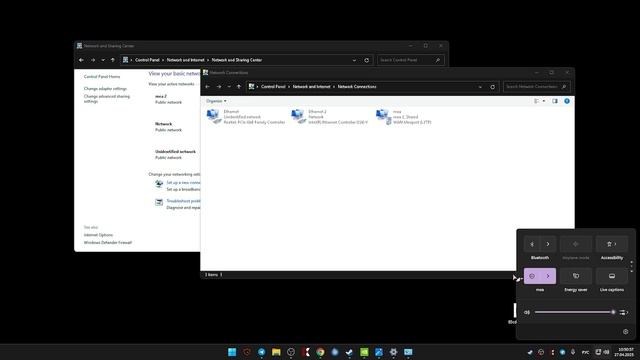Go back in Network and Sharing Center

click(x=81, y=60)
